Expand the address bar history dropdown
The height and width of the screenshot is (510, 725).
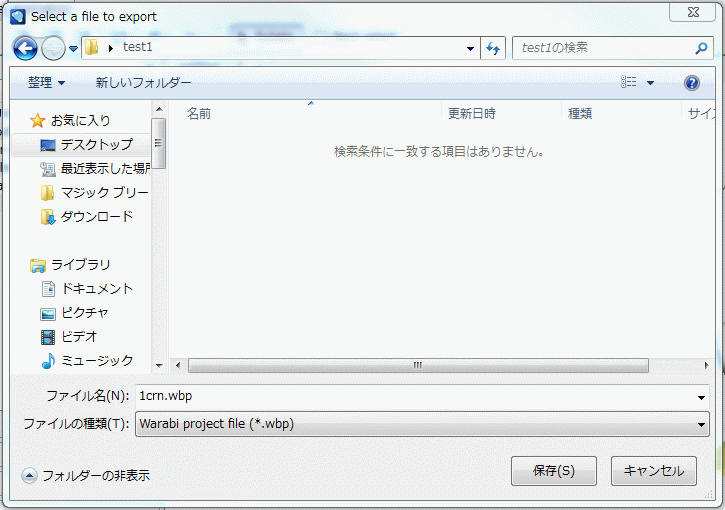[x=471, y=48]
